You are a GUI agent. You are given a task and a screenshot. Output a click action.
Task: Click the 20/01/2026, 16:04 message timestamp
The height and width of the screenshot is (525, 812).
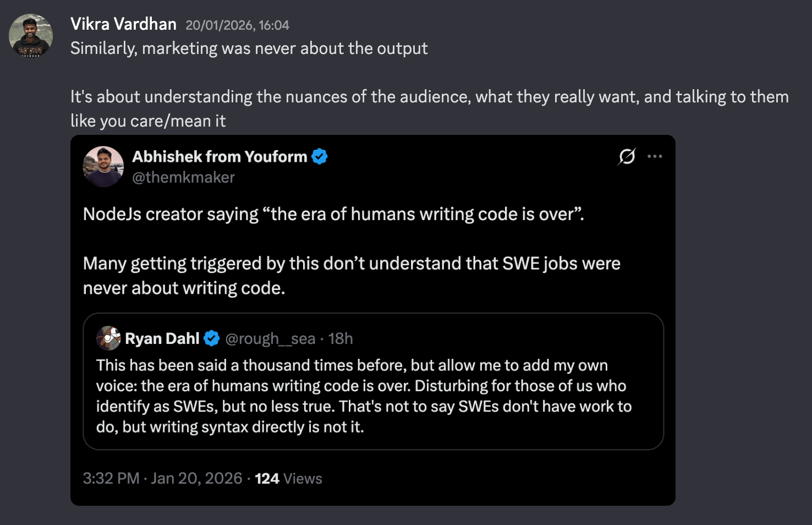[237, 25]
